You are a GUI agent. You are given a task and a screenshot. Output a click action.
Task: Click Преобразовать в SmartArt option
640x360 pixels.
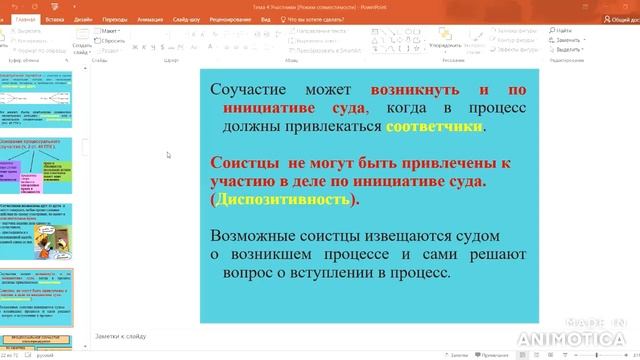[x=325, y=51]
